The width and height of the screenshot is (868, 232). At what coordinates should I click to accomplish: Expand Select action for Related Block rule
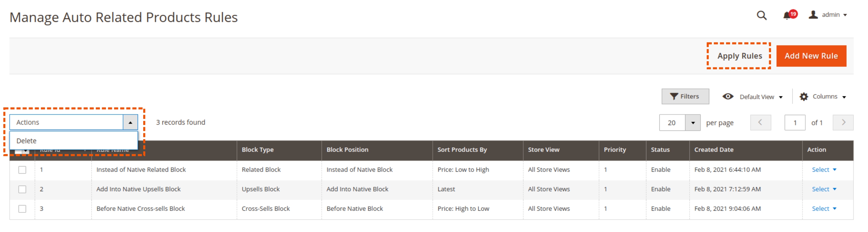824,170
